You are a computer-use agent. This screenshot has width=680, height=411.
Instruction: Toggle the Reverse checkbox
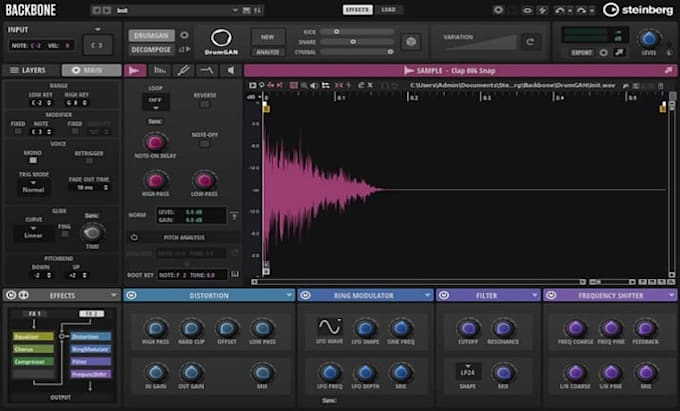[204, 104]
